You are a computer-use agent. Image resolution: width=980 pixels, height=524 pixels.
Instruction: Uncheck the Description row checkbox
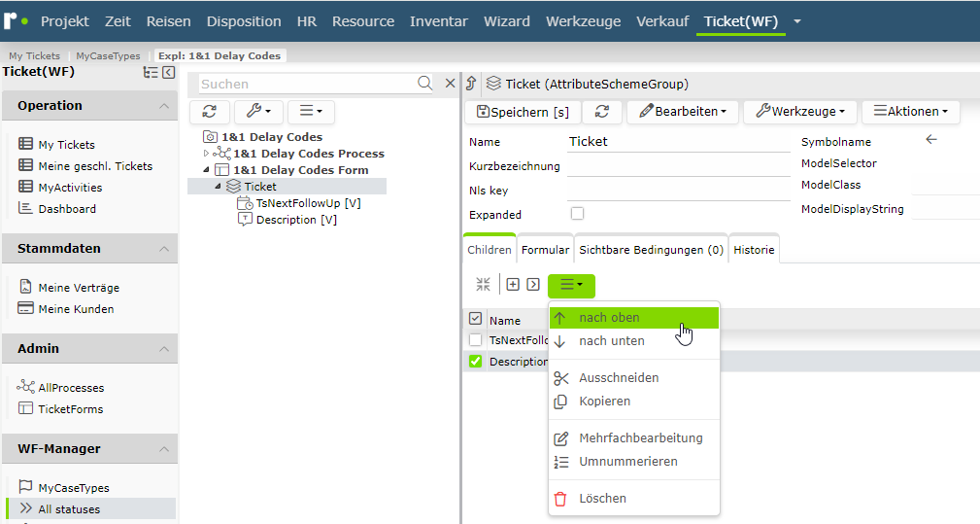pos(475,362)
